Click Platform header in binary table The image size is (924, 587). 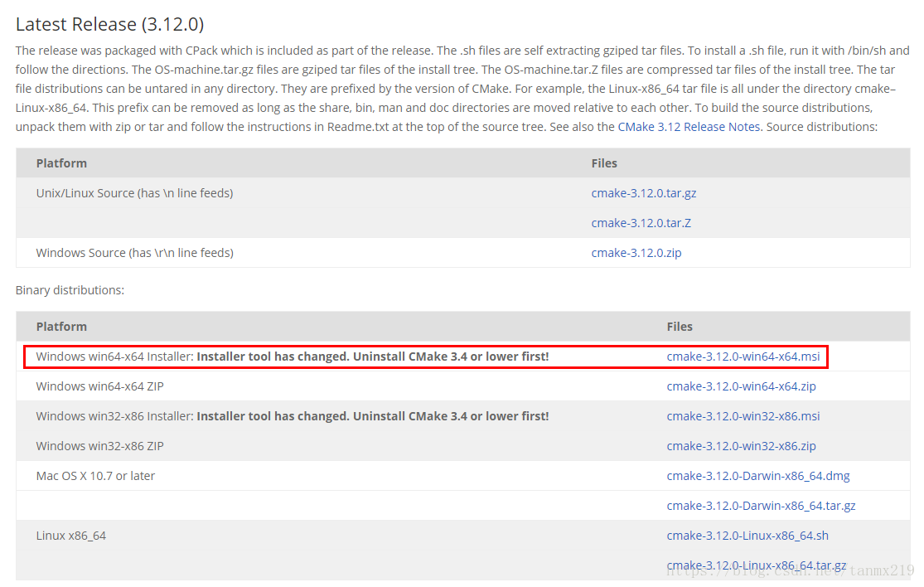pyautogui.click(x=61, y=327)
